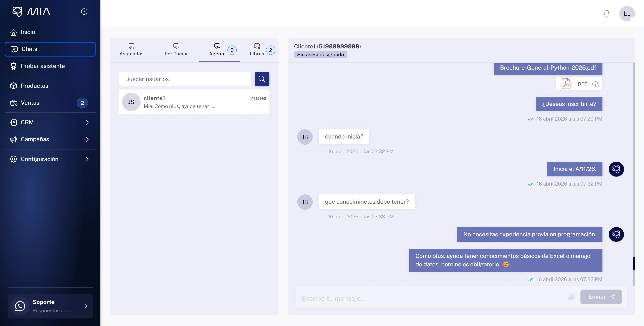
Task: Open the cliente1 conversation row
Action: (x=194, y=102)
